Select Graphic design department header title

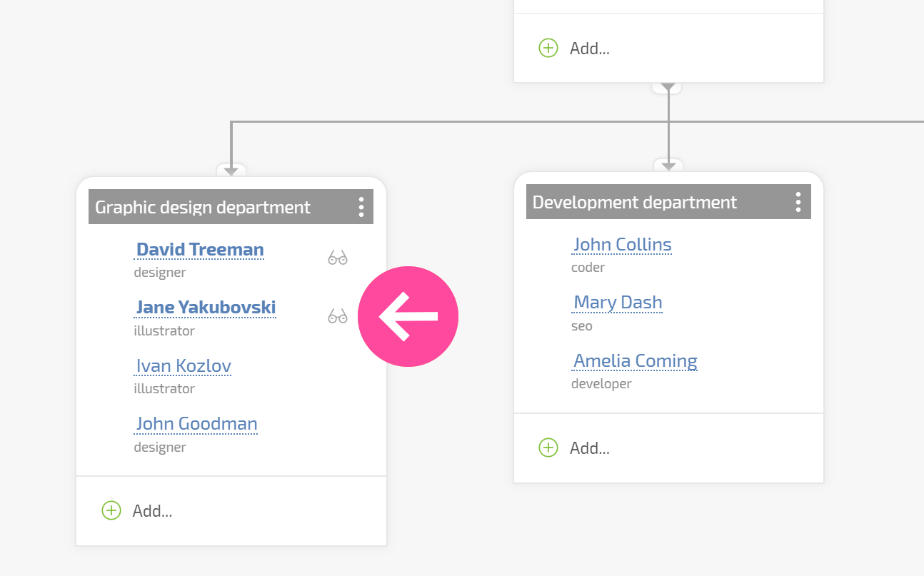coord(203,207)
